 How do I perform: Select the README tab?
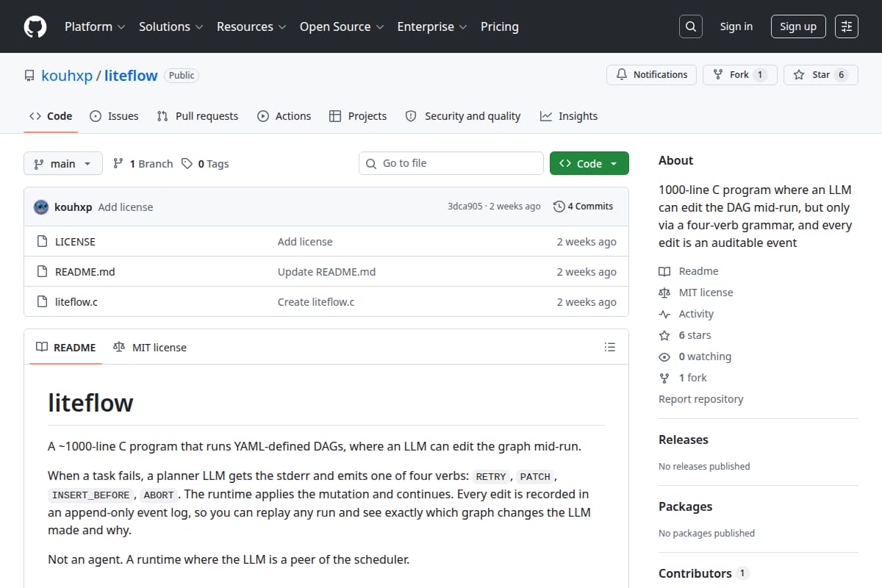click(x=66, y=348)
